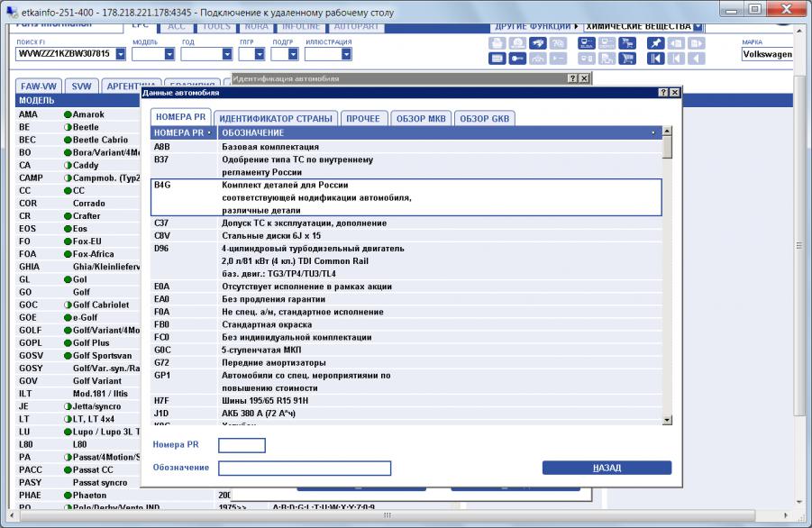Sort by the ОБОЗНАЧЕНИЕ column header

click(x=440, y=133)
